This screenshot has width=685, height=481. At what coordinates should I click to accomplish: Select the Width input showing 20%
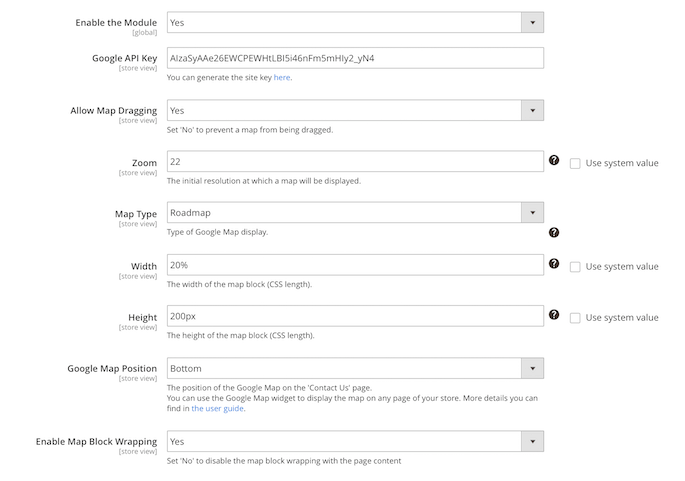click(x=355, y=266)
